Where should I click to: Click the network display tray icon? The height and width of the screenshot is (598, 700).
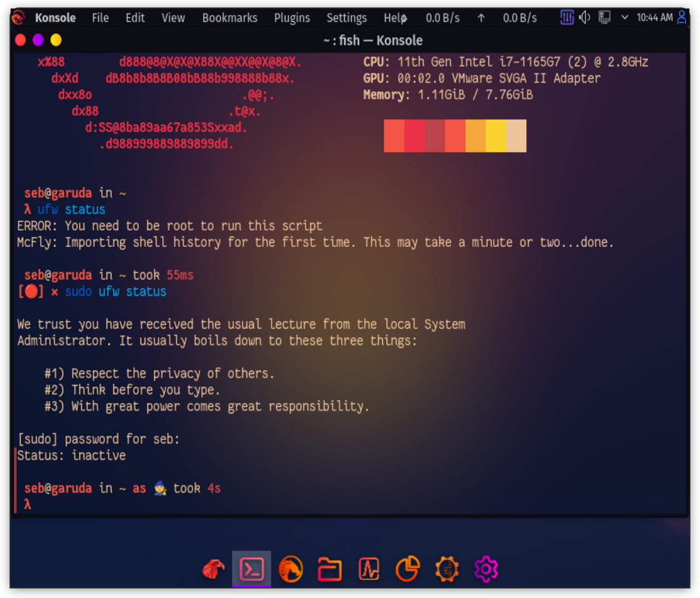pyautogui.click(x=604, y=18)
